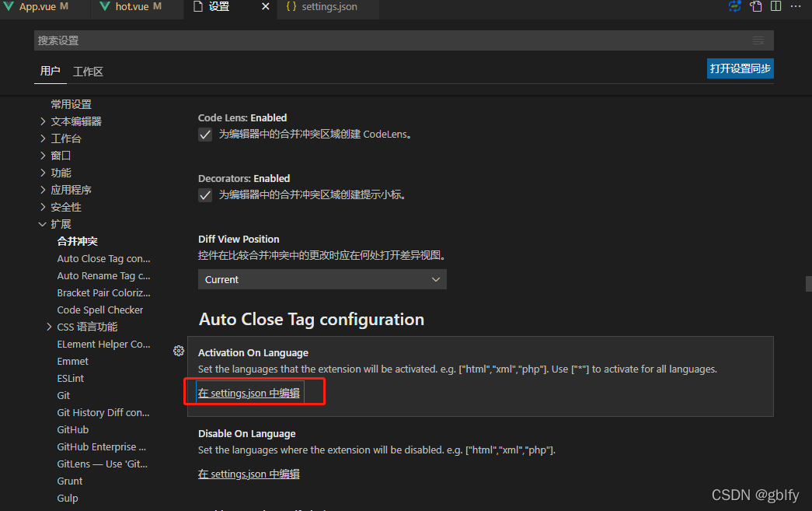Collapse 扩展 tree section
The width and height of the screenshot is (812, 511).
click(43, 224)
